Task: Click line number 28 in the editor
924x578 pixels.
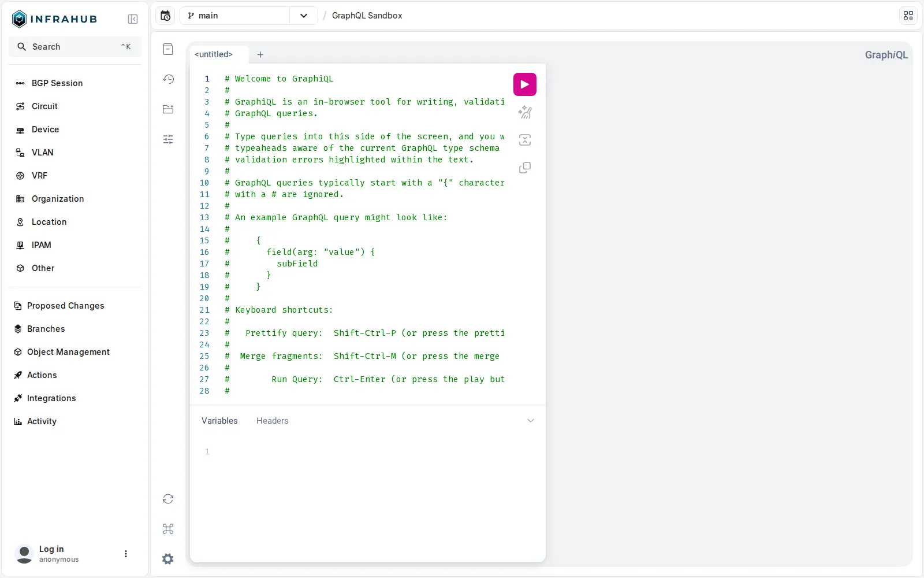Action: click(204, 391)
